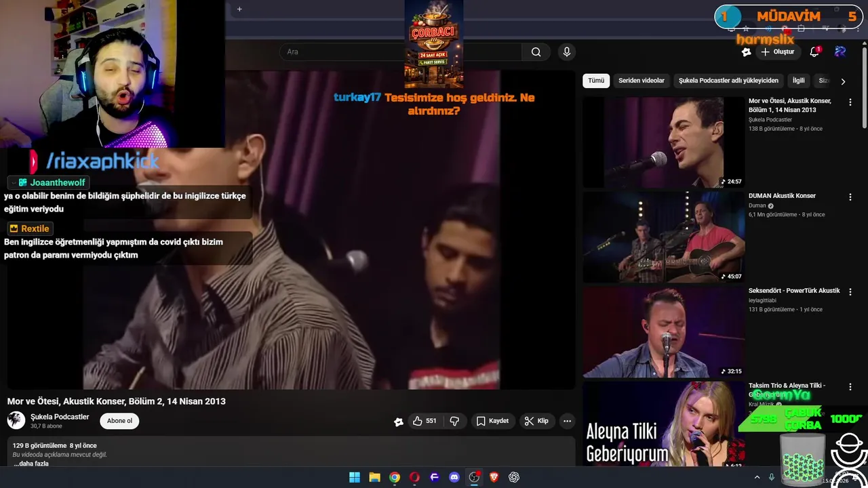Open options menu for Taksim Trio & Aleyna Tilki
Viewport: 868px width, 488px height.
(850, 386)
